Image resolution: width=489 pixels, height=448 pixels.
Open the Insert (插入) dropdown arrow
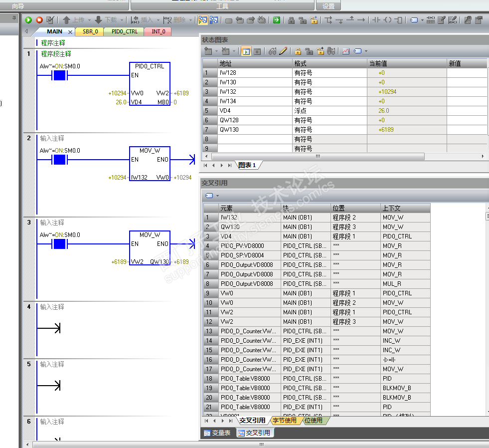click(159, 20)
